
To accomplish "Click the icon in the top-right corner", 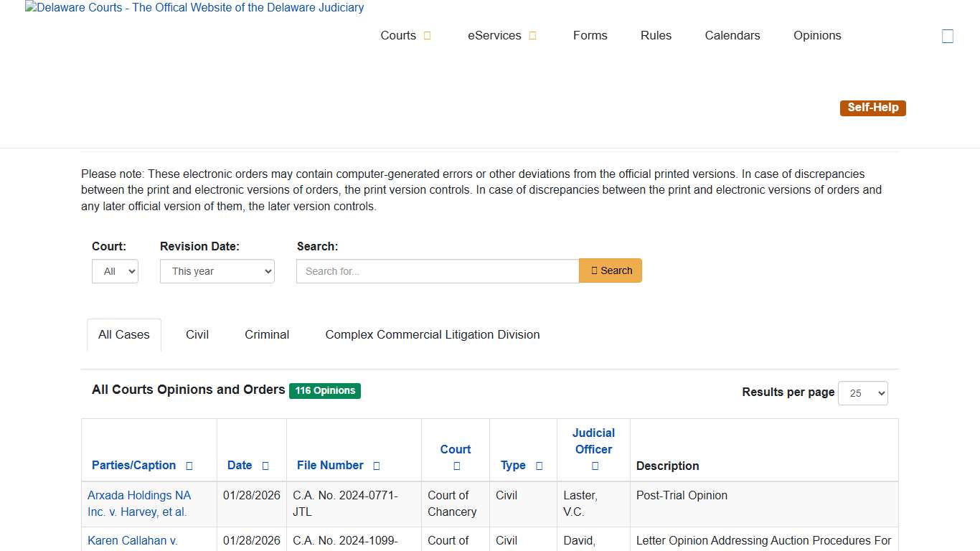I will 947,36.
